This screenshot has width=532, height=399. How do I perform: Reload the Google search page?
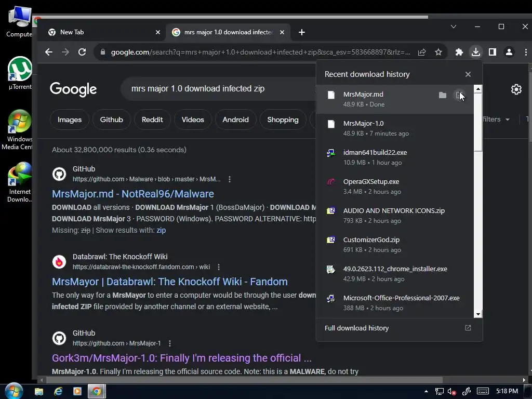coord(82,52)
